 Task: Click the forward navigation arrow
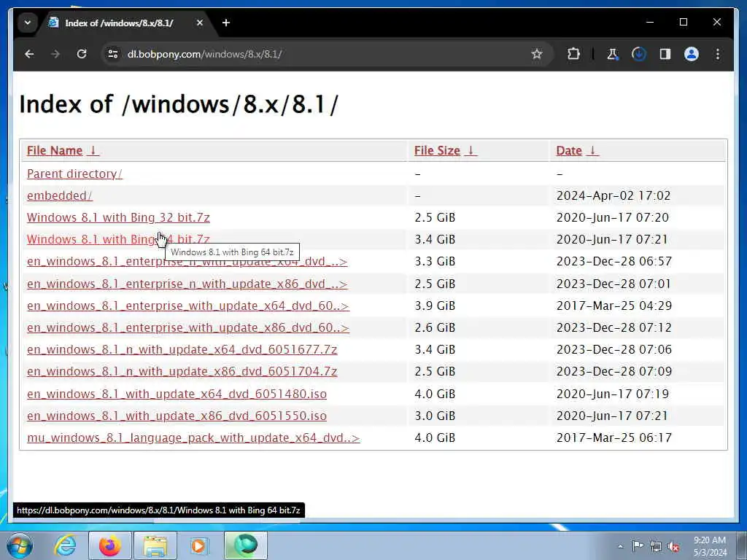tap(55, 54)
